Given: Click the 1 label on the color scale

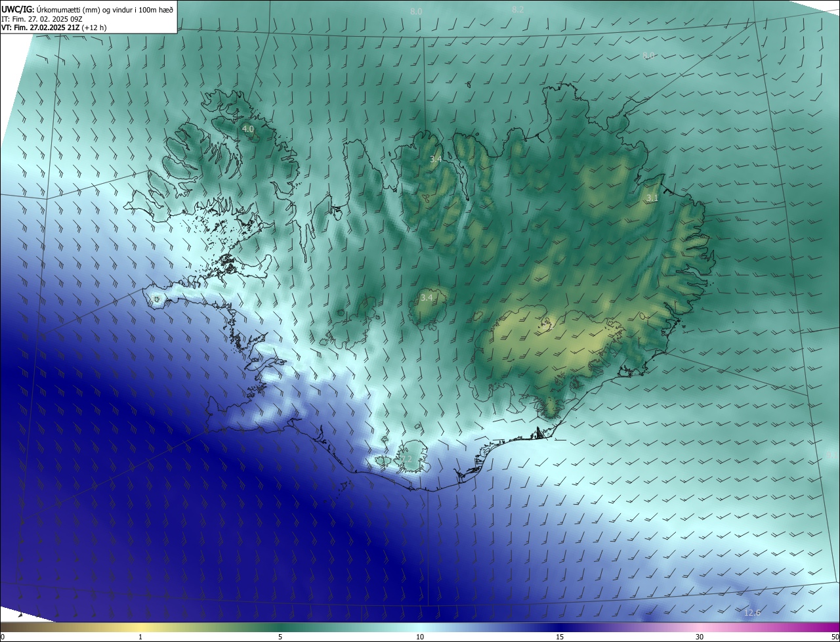Looking at the screenshot, I should point(140,637).
